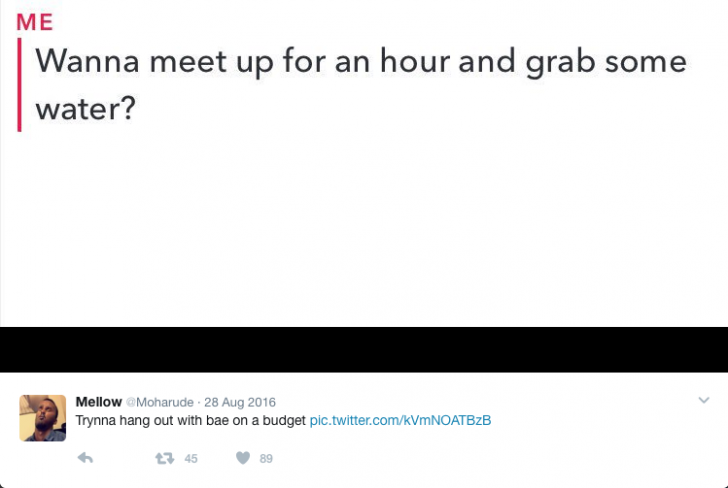The height and width of the screenshot is (488, 728).
Task: Open the tweet options chevron menu
Action: [703, 400]
